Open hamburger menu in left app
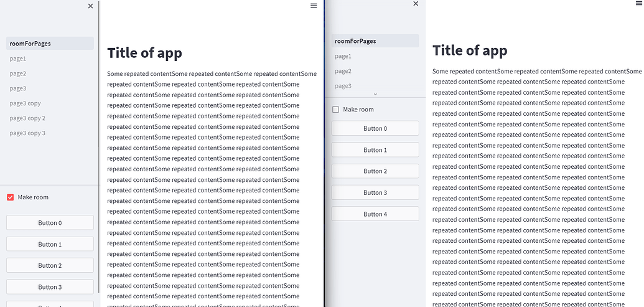Image resolution: width=644 pixels, height=307 pixels. [x=314, y=6]
